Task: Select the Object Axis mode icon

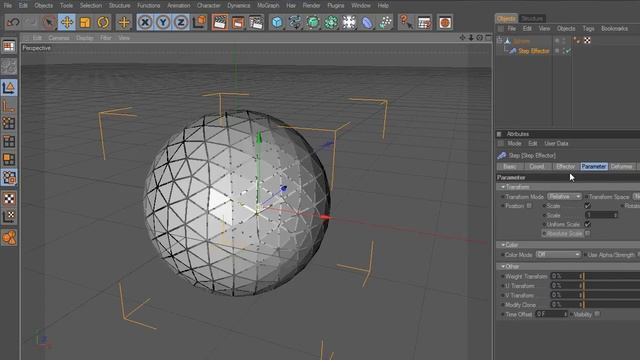Action: coord(9,106)
